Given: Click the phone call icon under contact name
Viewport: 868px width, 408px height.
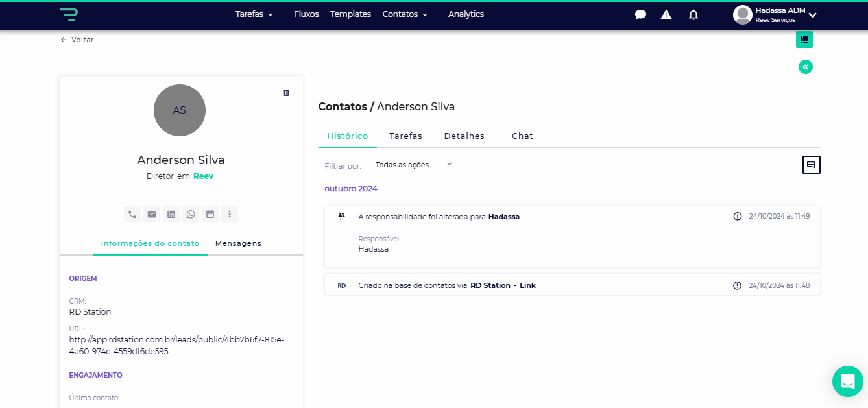Looking at the screenshot, I should pos(132,214).
